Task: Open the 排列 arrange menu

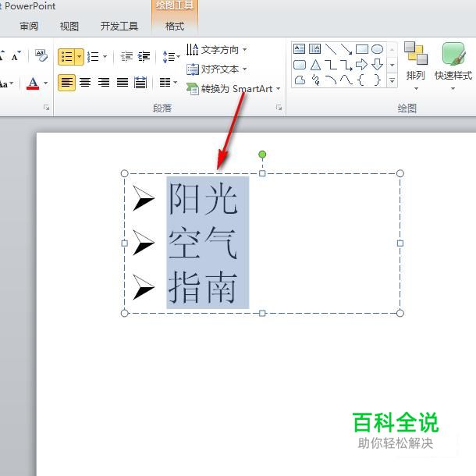Action: click(x=416, y=66)
